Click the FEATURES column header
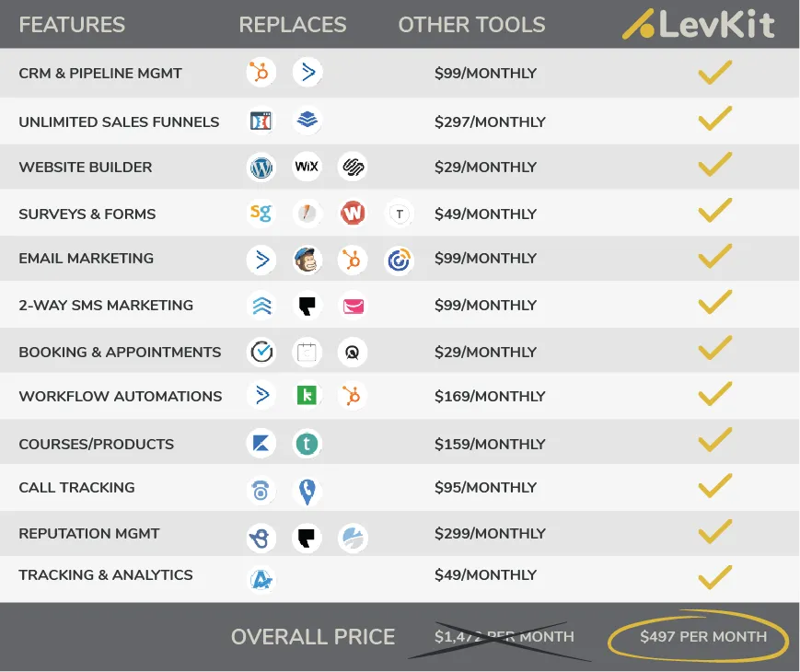This screenshot has height=672, width=800. (x=72, y=25)
